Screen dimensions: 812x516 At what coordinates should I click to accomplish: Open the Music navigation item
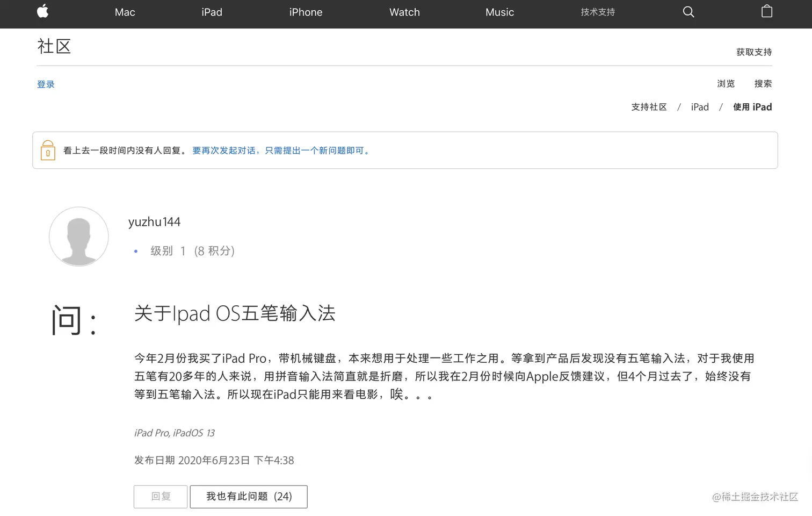[499, 12]
